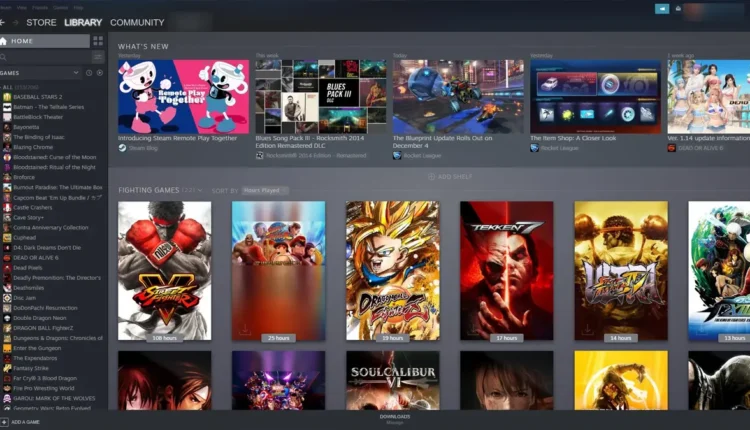The width and height of the screenshot is (750, 430).
Task: Open Remote Play Together news thumbnail
Action: click(x=184, y=97)
